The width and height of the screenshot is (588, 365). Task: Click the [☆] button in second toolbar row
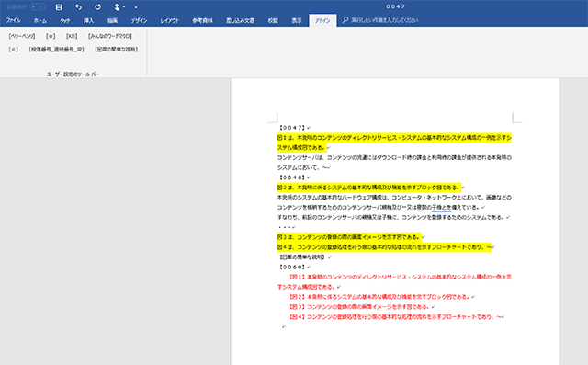point(13,49)
